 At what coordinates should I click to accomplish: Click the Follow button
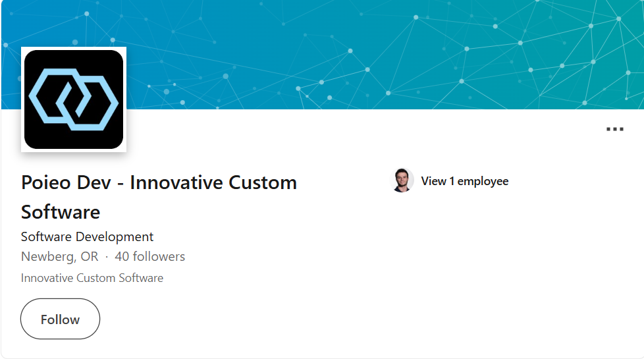60,319
